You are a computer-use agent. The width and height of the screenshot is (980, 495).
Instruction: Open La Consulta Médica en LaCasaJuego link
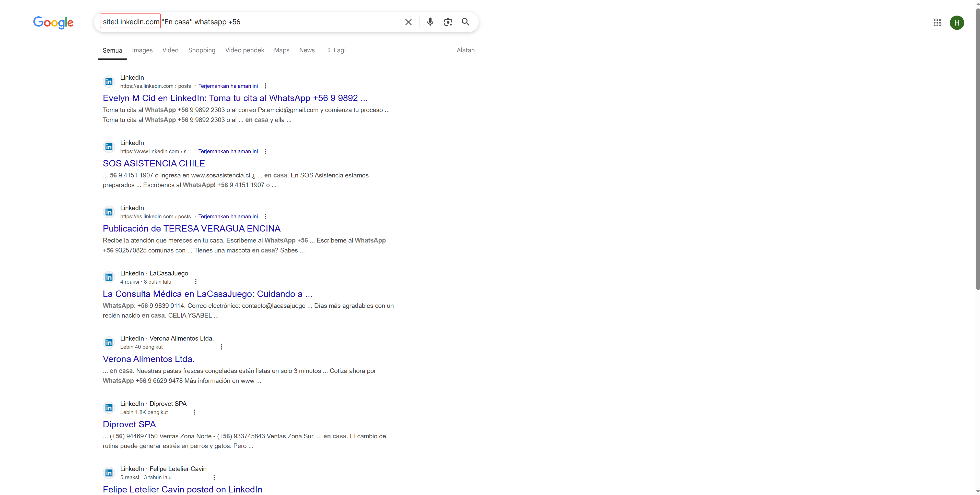tap(207, 294)
